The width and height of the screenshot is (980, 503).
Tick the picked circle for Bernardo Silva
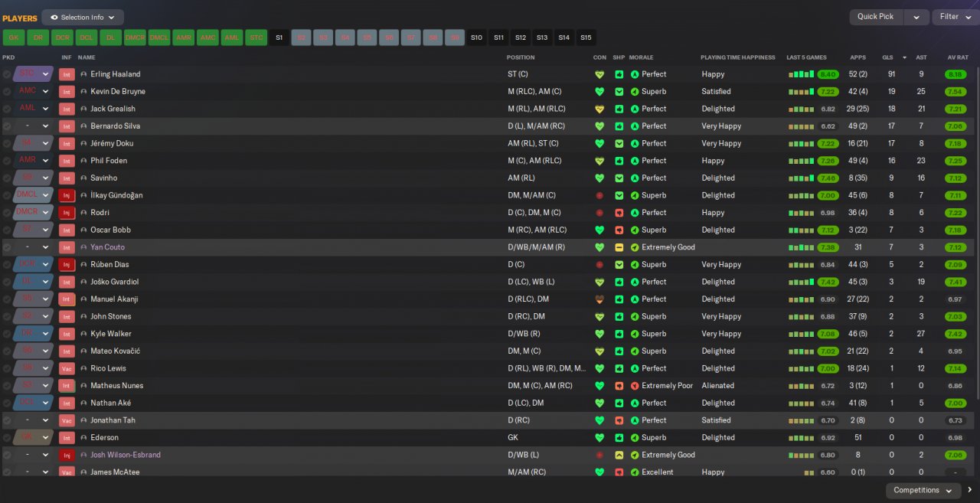point(7,126)
